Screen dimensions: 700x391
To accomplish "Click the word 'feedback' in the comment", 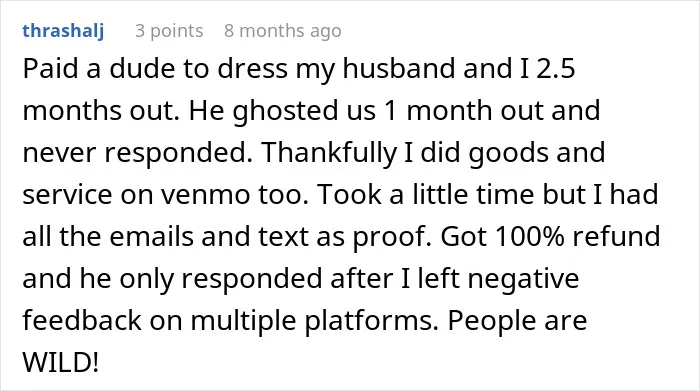I will (82, 320).
